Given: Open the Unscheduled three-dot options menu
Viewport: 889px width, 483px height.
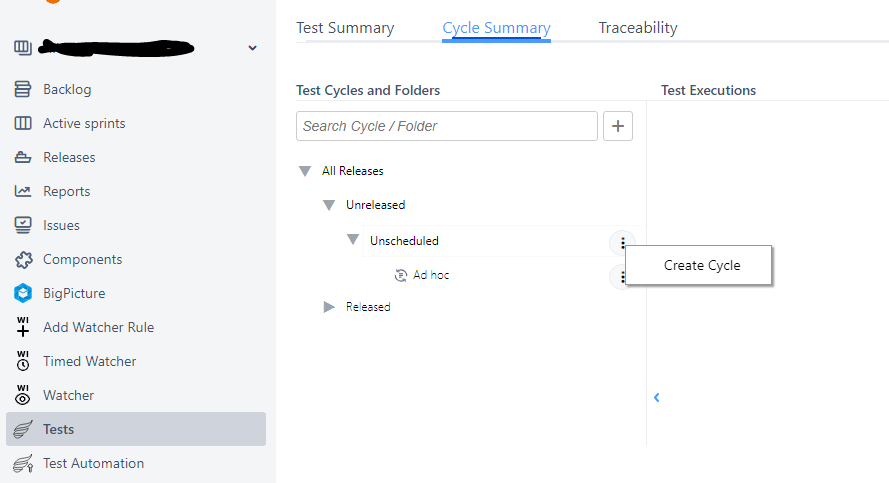Looking at the screenshot, I should pos(622,242).
